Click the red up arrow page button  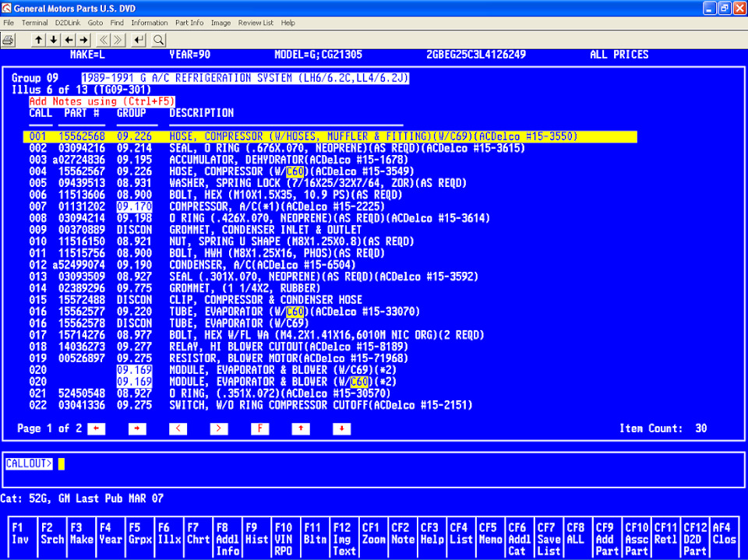(x=301, y=429)
